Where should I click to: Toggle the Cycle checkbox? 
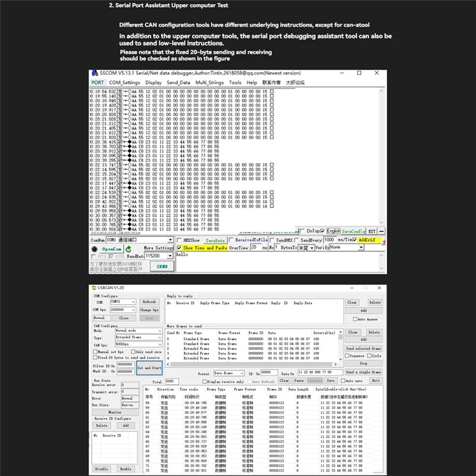[369, 356]
